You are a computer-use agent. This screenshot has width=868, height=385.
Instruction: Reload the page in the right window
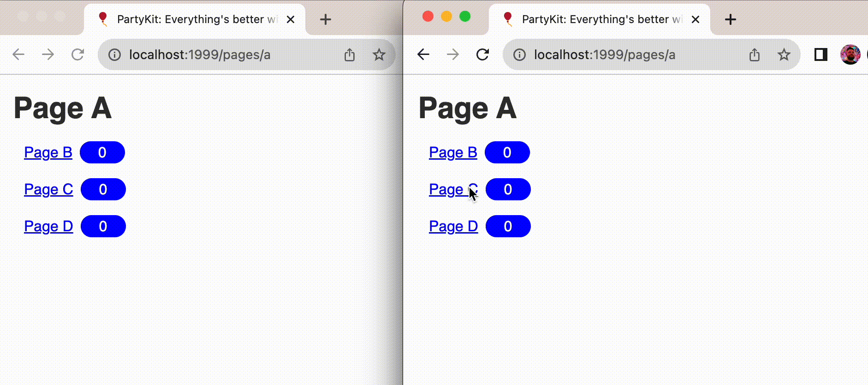pos(482,54)
